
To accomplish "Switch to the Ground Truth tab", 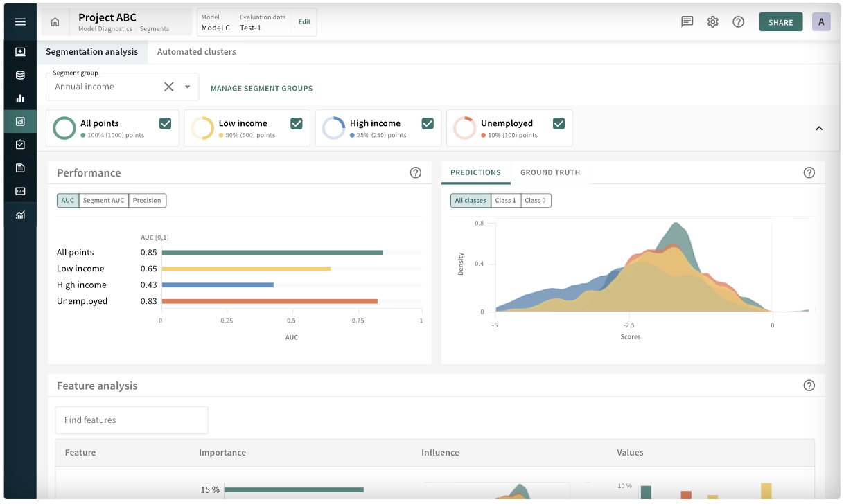I will coord(550,172).
